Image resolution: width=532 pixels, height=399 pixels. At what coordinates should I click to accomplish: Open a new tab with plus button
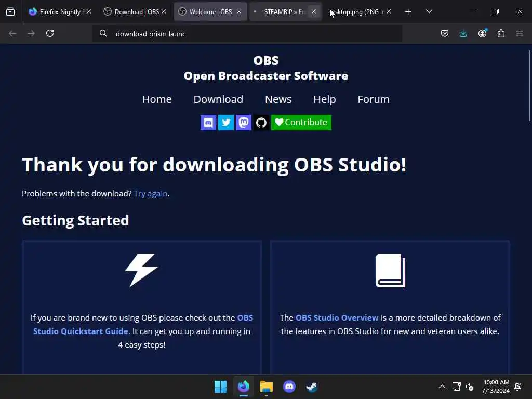point(408,12)
